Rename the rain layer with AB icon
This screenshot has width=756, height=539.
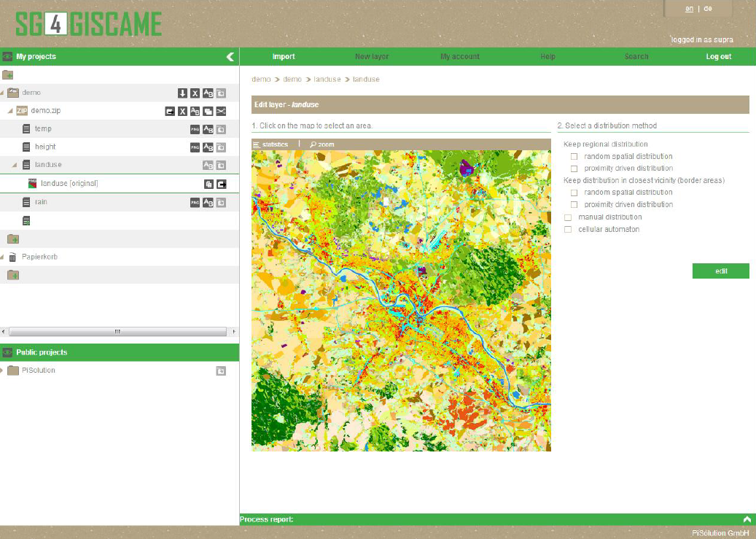pos(208,203)
